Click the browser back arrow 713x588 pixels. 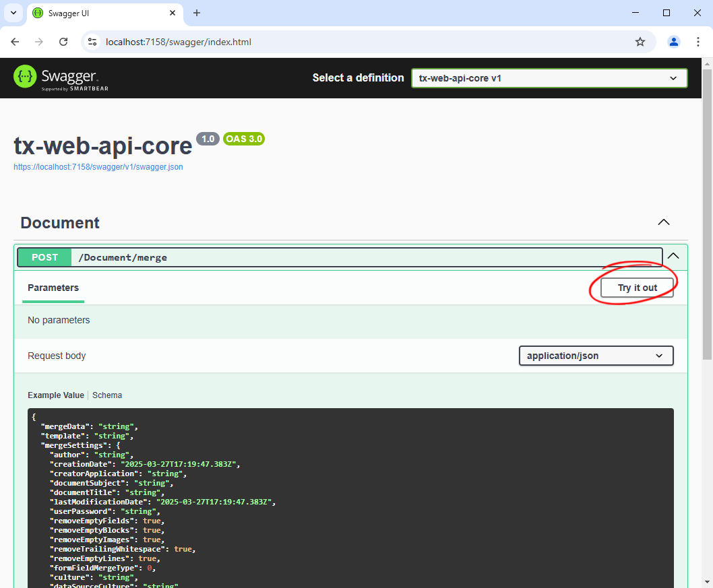(15, 41)
